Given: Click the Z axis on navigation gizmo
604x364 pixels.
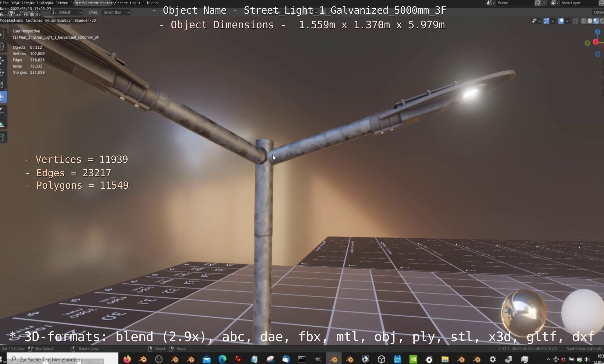Looking at the screenshot, I should coord(598,32).
